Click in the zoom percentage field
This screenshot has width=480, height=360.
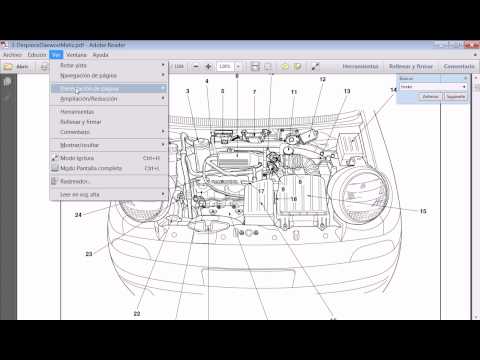coord(226,67)
